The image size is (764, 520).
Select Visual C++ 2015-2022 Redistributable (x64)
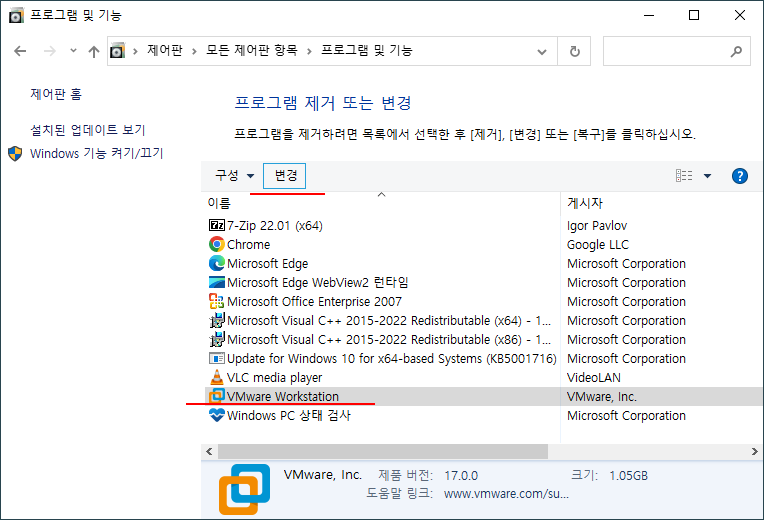482,320
